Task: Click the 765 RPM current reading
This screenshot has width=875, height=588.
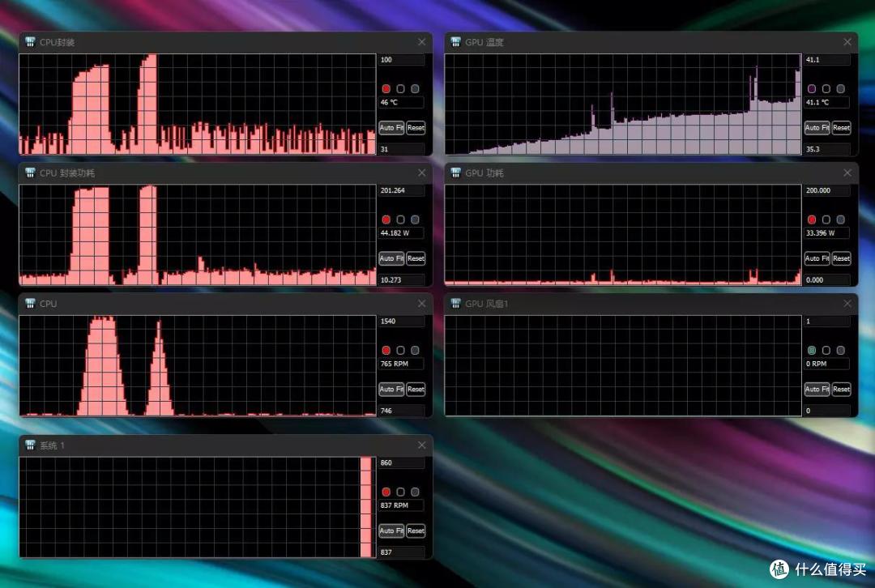Action: point(402,364)
